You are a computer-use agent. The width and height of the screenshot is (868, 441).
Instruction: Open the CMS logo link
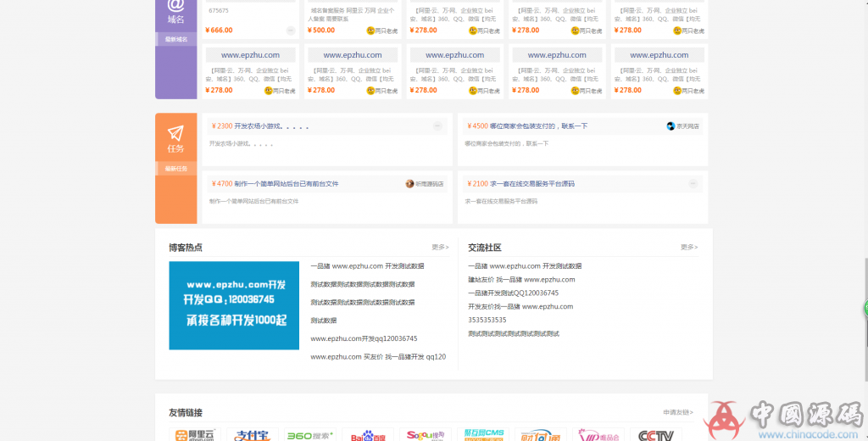[482, 435]
